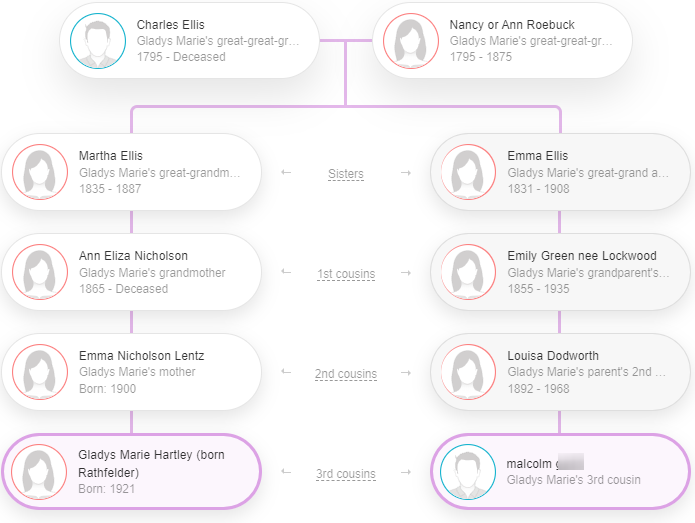Click Nancy or Ann Roebuck's avatar icon

click(x=411, y=41)
